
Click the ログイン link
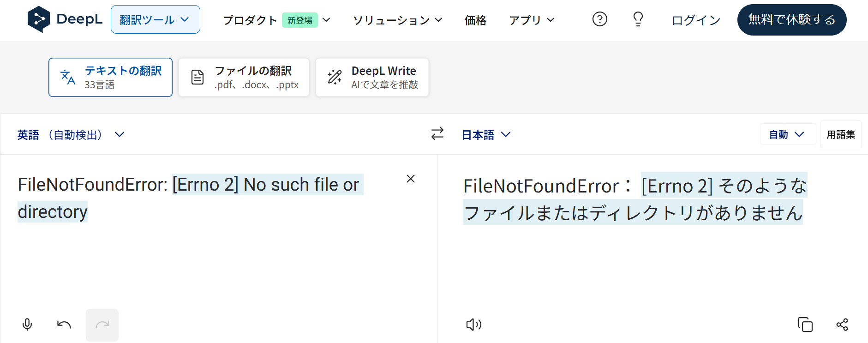click(695, 20)
